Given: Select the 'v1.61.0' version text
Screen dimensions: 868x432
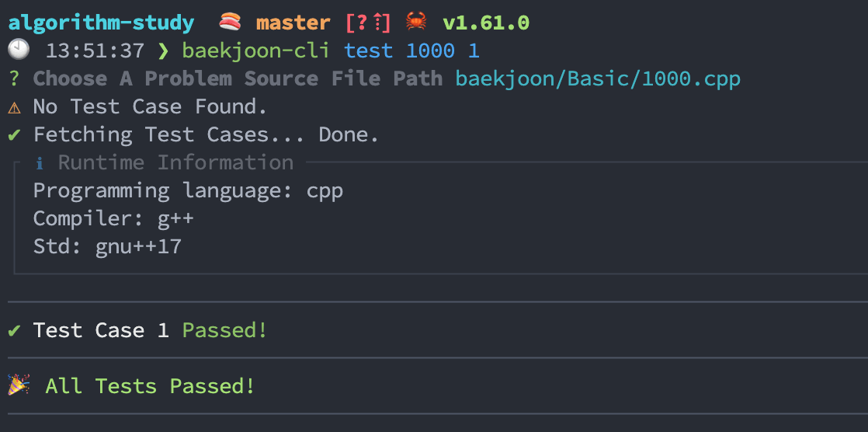Looking at the screenshot, I should [486, 23].
